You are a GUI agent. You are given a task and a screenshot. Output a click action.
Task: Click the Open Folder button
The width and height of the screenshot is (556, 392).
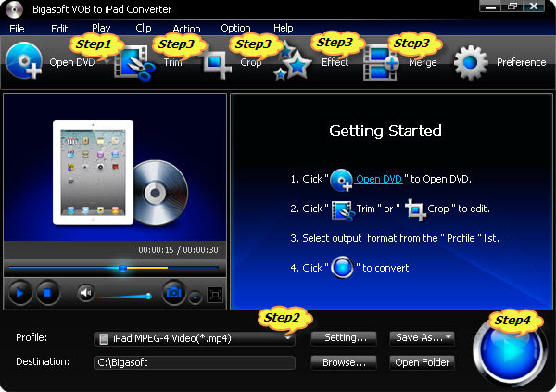(x=422, y=362)
